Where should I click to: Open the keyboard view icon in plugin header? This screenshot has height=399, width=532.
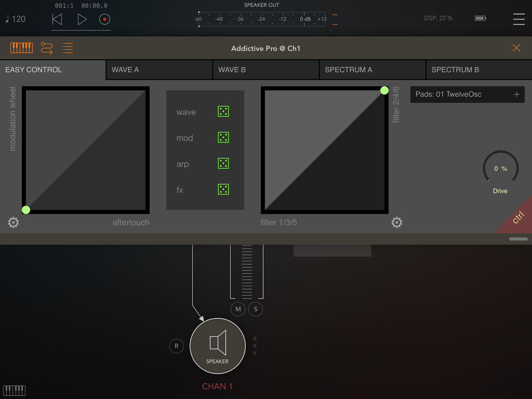coord(21,48)
